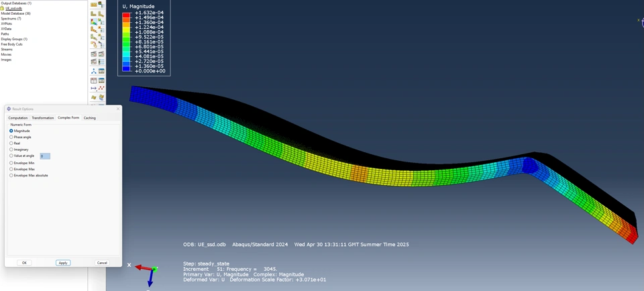Open the Superimpose Options icon
This screenshot has height=291, width=644.
pos(101,44)
